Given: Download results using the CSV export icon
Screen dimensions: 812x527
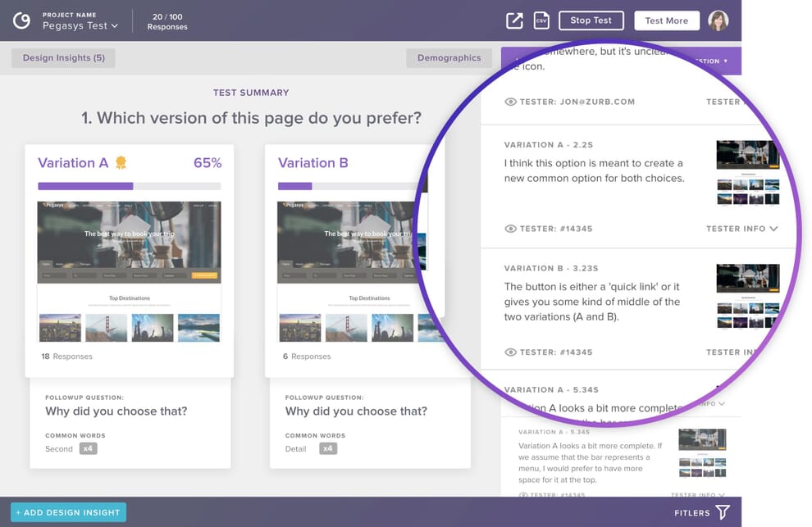Looking at the screenshot, I should [x=541, y=20].
